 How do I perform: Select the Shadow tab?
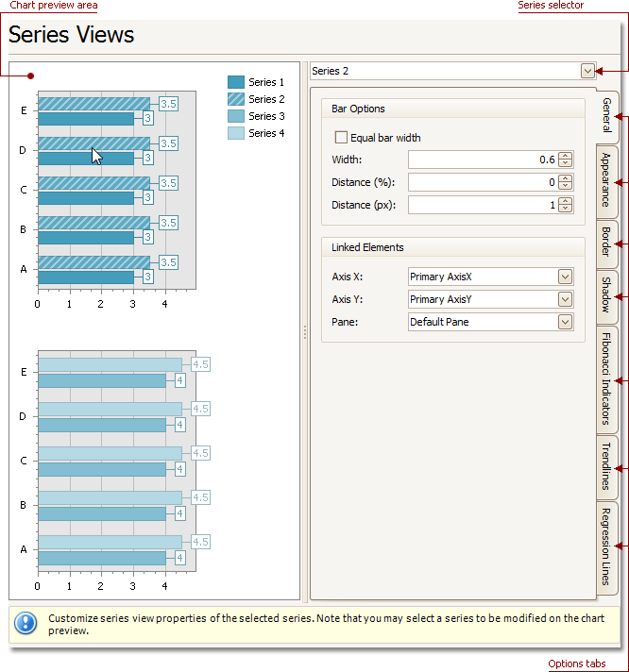pyautogui.click(x=606, y=296)
